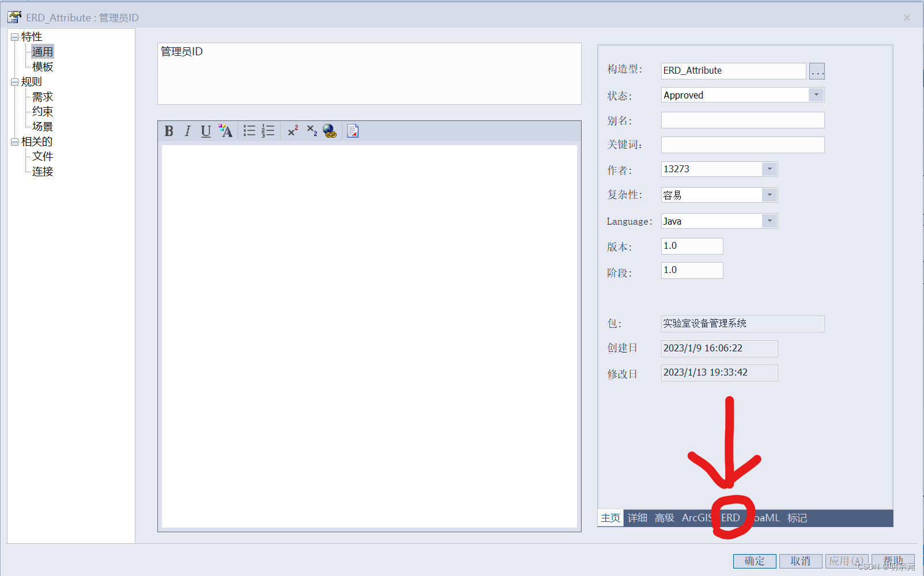
Task: Open the font color tool
Action: click(x=225, y=131)
